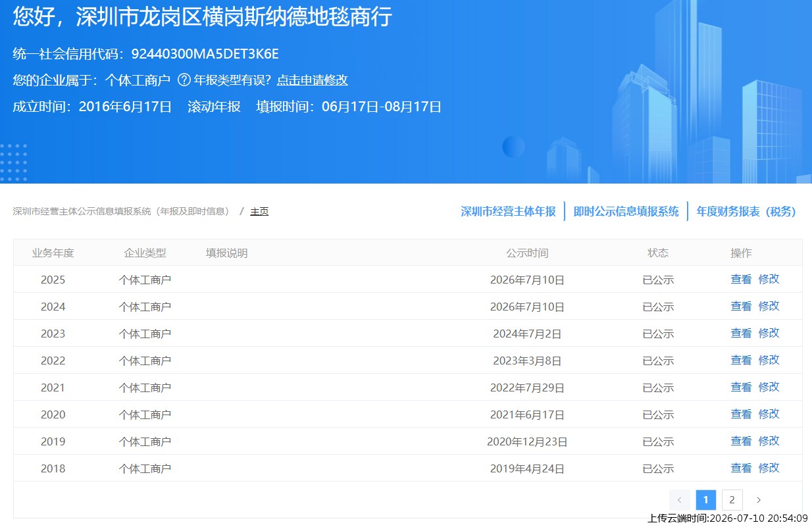The width and height of the screenshot is (812, 527).
Task: Click the 公示时间 column header
Action: [527, 253]
